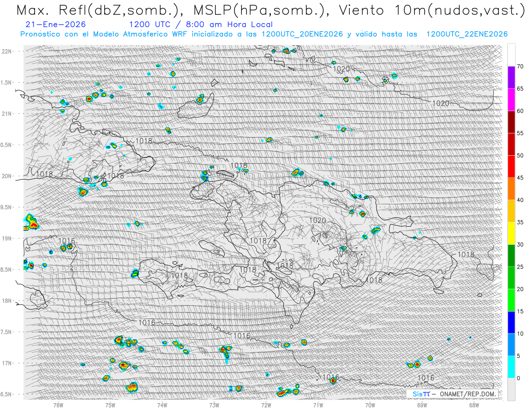532x411 pixels.
Task: Click the cyan 0–5 dBZ colorbar segment
Action: click(x=511, y=367)
